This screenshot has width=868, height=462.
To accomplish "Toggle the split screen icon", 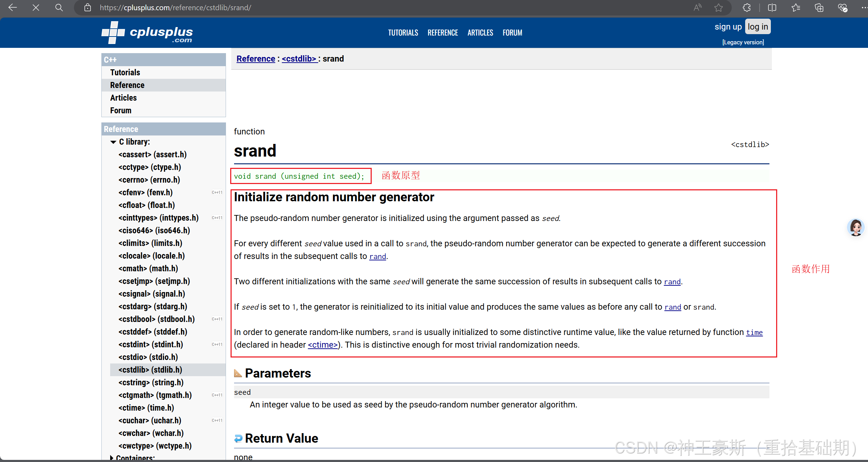I will 772,7.
